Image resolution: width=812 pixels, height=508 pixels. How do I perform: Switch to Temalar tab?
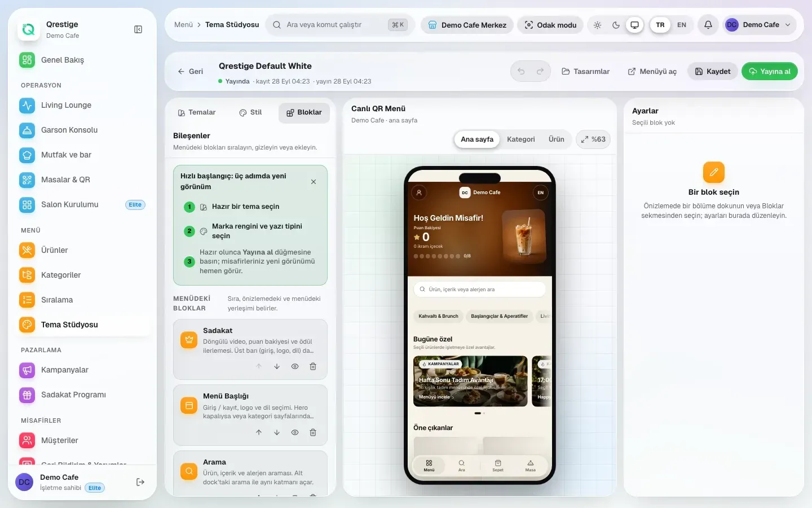pos(197,112)
